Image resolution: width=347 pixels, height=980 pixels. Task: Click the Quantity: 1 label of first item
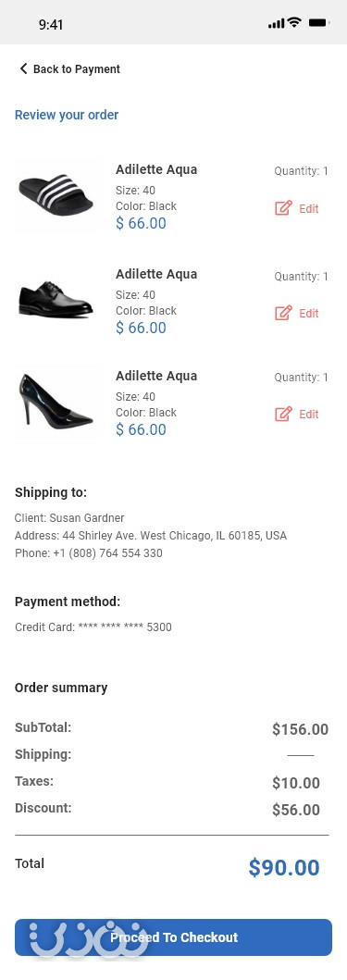(x=302, y=171)
